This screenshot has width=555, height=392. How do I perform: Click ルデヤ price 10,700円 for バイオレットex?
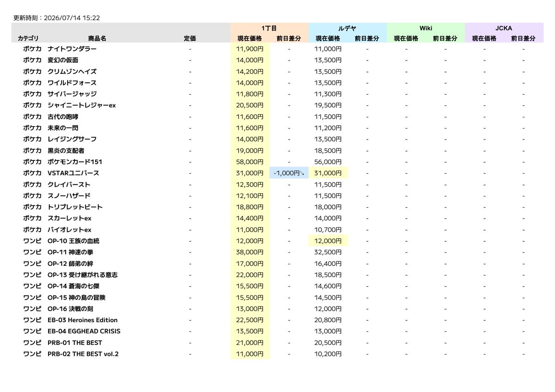[328, 229]
